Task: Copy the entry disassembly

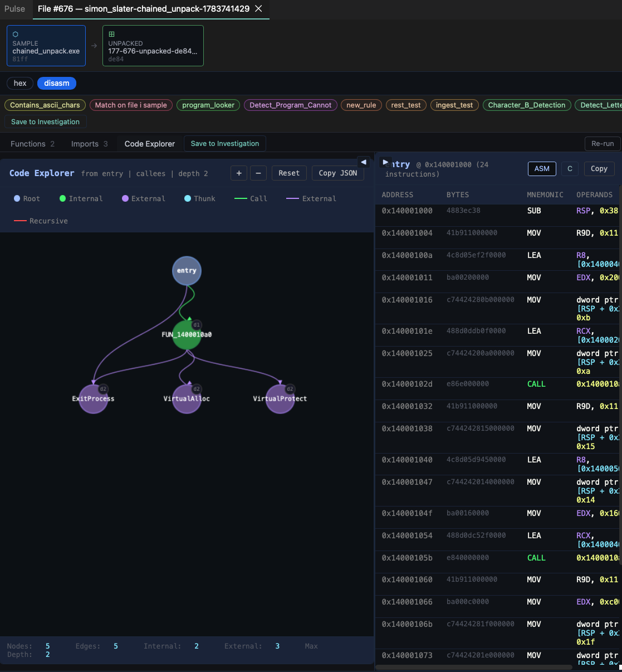Action: [x=599, y=169]
